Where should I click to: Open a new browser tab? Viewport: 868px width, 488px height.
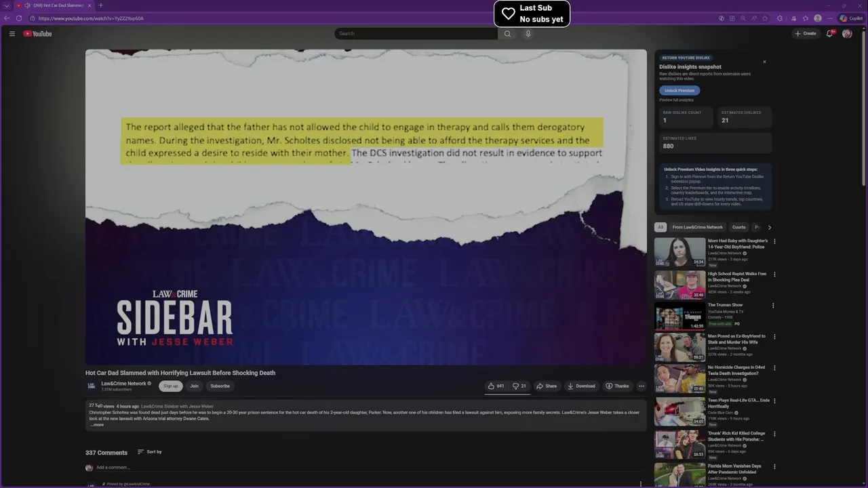pyautogui.click(x=100, y=5)
